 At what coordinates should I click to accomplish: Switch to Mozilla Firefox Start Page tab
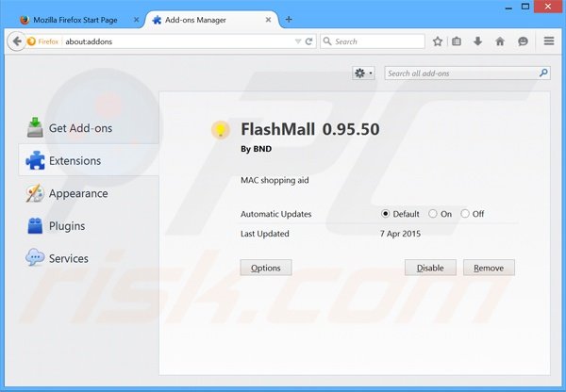pyautogui.click(x=75, y=20)
